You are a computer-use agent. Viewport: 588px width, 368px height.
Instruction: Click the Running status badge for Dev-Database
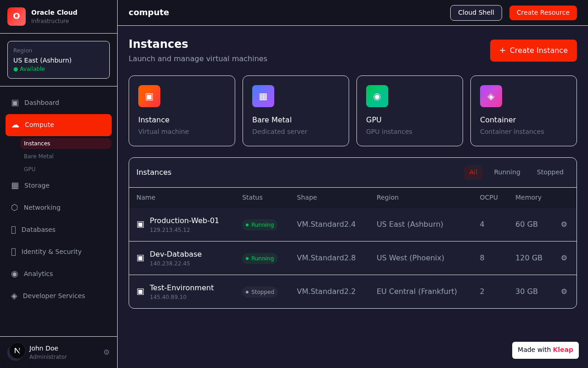coord(260,259)
